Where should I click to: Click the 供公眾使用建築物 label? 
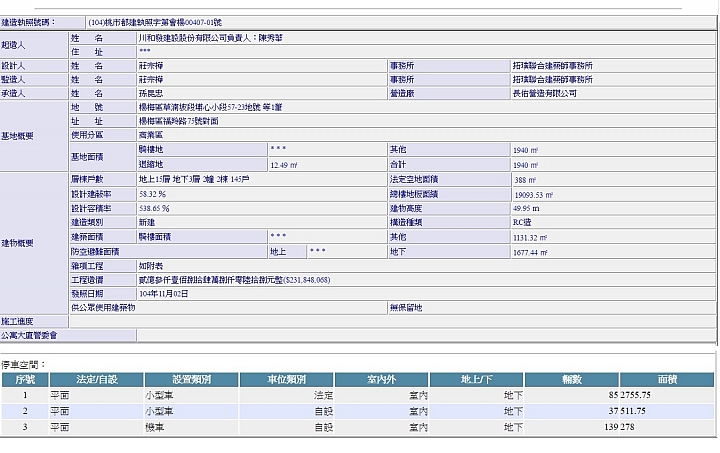click(x=103, y=308)
